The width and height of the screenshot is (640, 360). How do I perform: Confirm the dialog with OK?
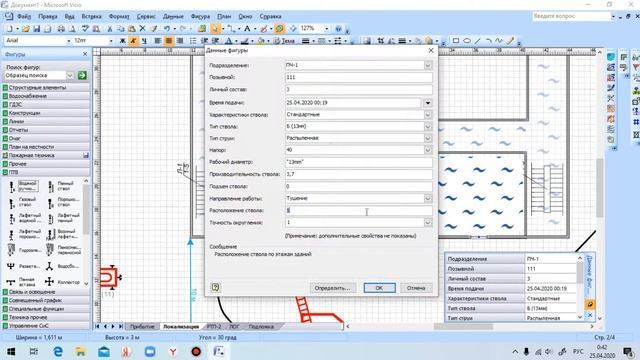pyautogui.click(x=379, y=288)
